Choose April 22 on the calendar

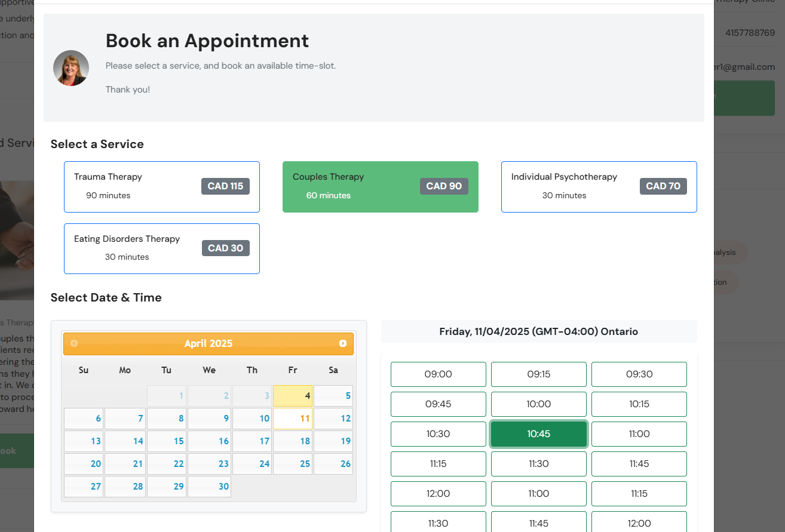[x=167, y=464]
